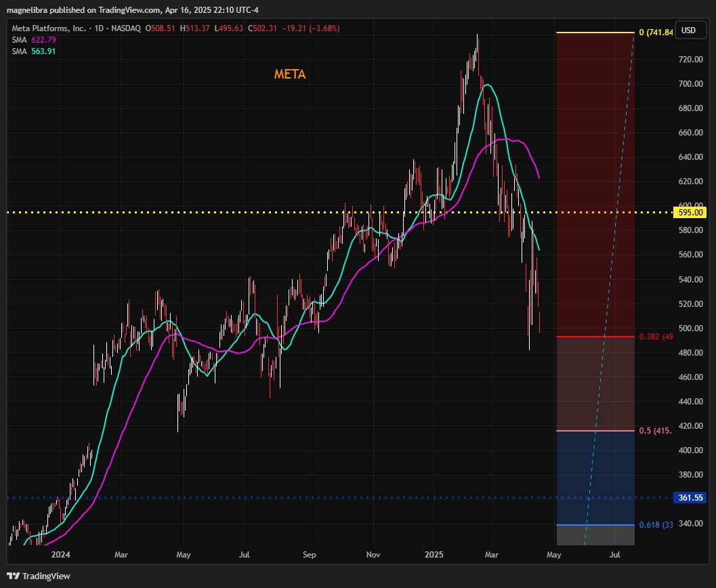Click the Jul 2025 time axis label at right

pyautogui.click(x=614, y=555)
